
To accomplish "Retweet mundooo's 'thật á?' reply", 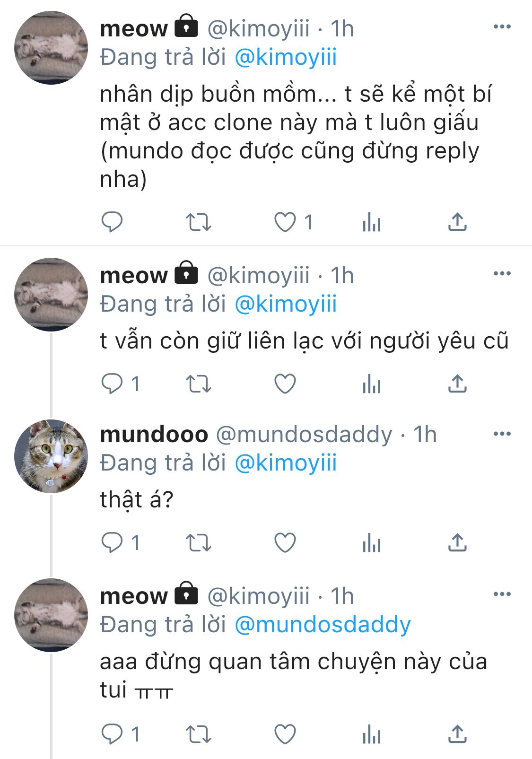I will [198, 542].
